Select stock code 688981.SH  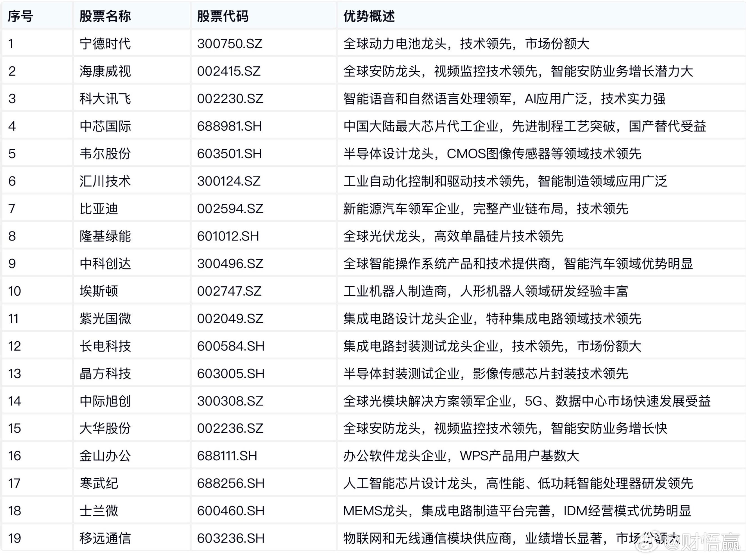[x=229, y=126]
